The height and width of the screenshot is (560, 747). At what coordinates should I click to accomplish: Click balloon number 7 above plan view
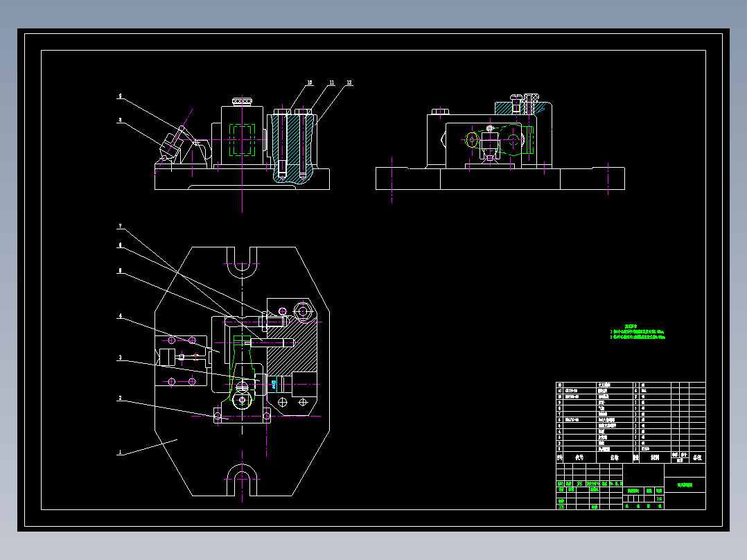pyautogui.click(x=120, y=226)
